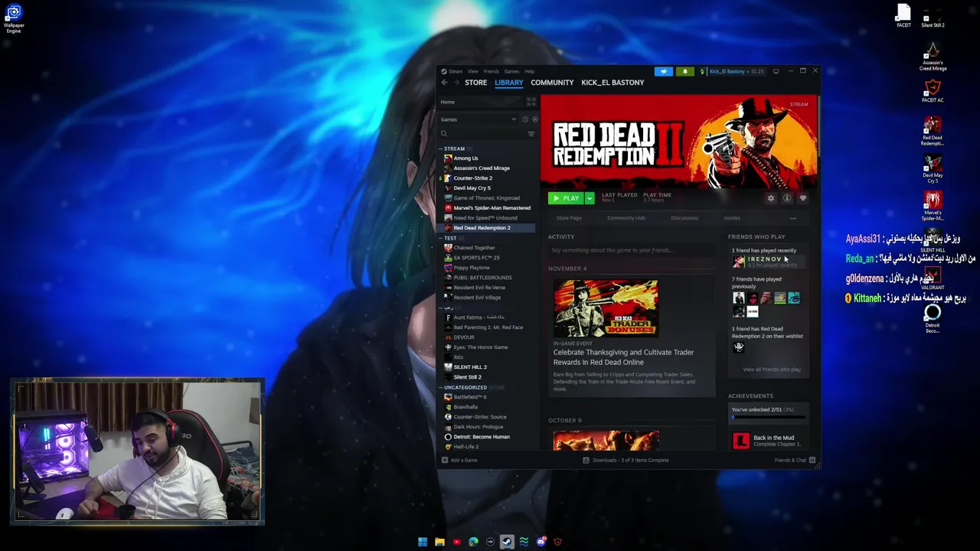Toggle the favorite heart icon
Viewport: 980px width, 551px height.
click(803, 198)
